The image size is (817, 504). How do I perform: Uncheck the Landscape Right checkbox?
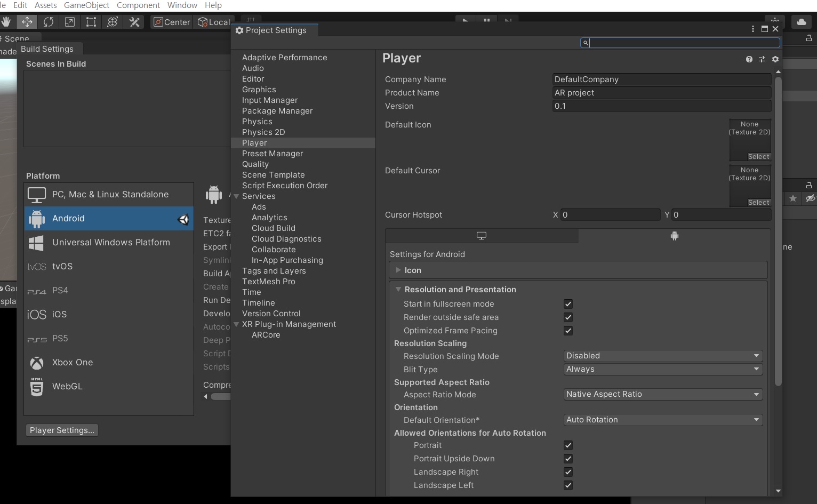(568, 472)
